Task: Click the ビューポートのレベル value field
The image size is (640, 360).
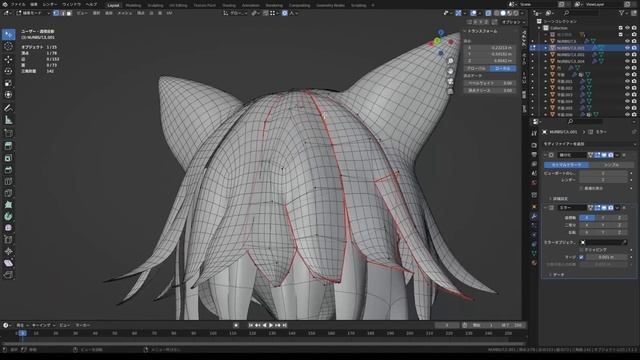Action: coord(603,173)
